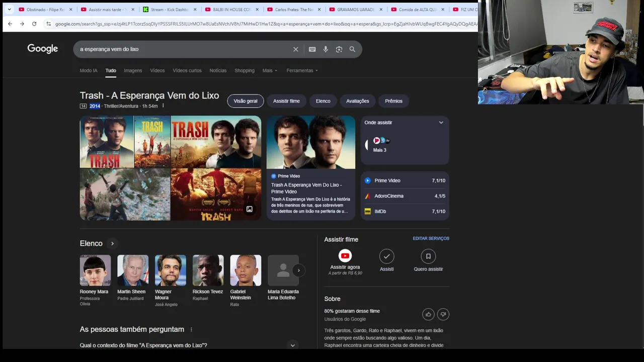Expand the Onde assistir dropdown

tap(441, 123)
